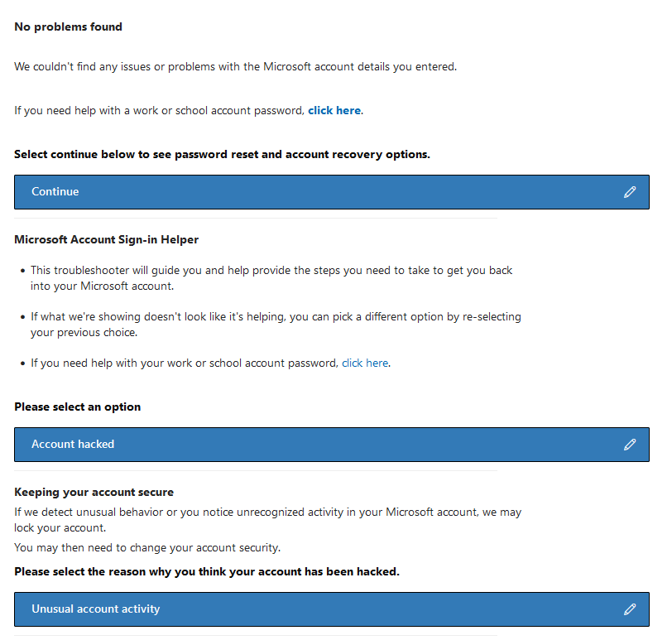Click the 'If we detect unusual behavior' paragraph

(x=267, y=512)
